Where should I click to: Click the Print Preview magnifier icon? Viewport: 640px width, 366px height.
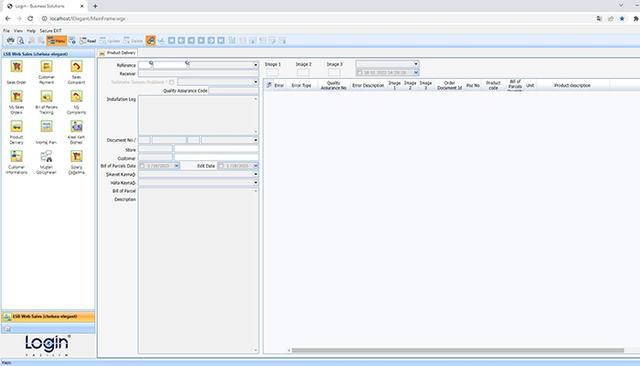tap(20, 40)
